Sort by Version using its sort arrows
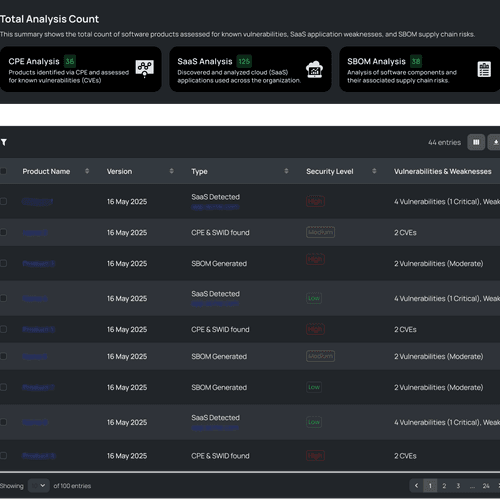 click(171, 171)
